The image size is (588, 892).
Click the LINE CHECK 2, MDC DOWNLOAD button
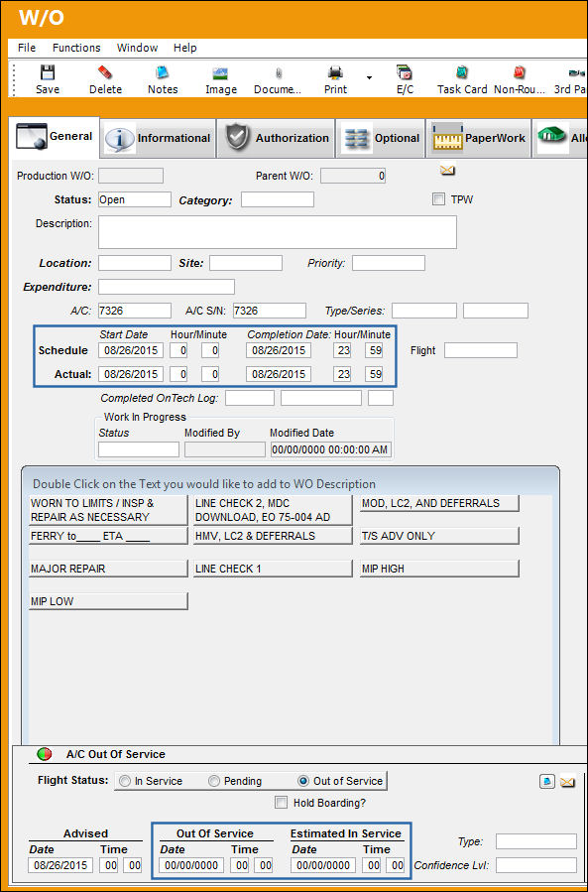point(273,510)
